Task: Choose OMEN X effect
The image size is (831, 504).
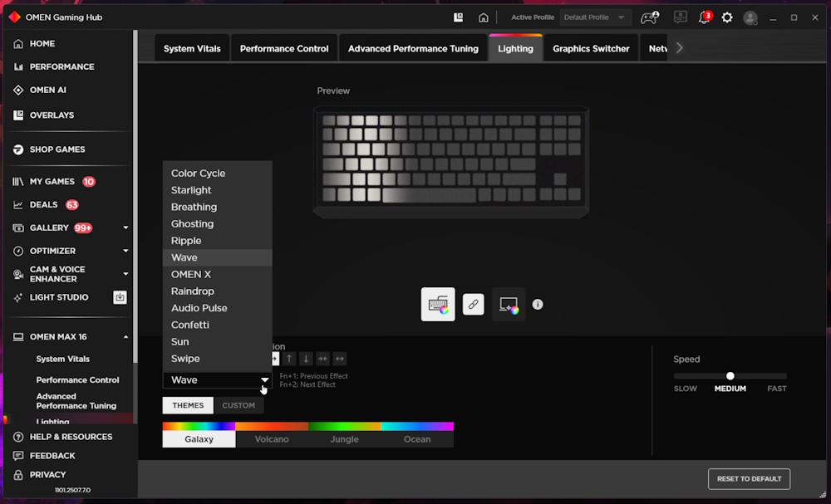Action: 217,274
